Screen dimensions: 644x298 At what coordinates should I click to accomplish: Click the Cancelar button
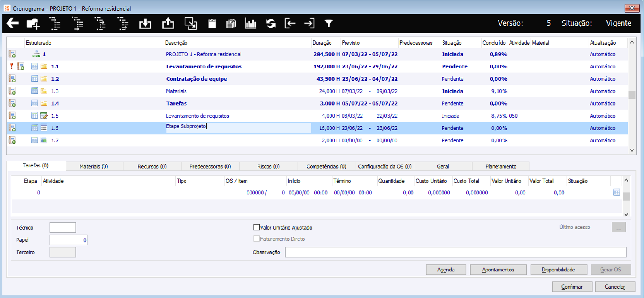[x=615, y=287]
